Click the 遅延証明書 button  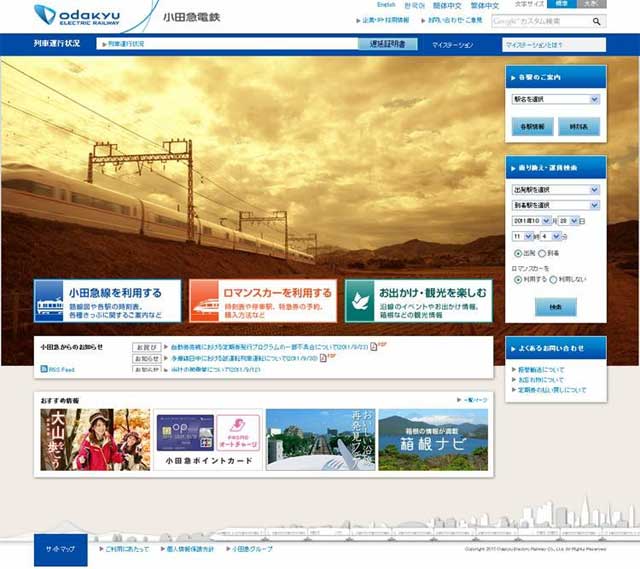(387, 45)
